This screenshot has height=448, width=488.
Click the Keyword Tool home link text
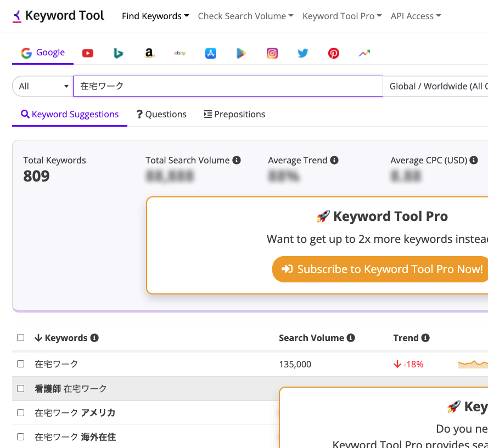tap(65, 15)
